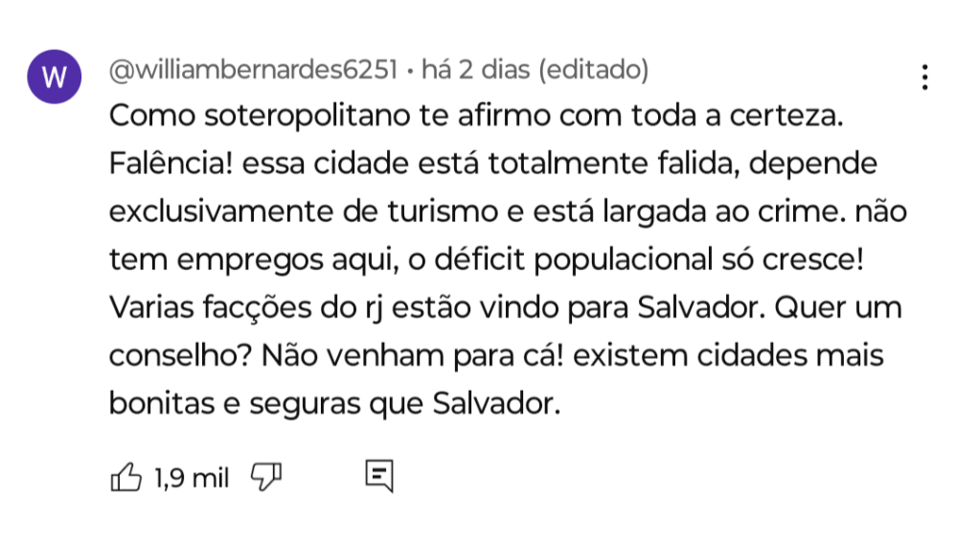979x560 pixels.
Task: Click the word "Falência!" in the comment
Action: pyautogui.click(x=171, y=165)
